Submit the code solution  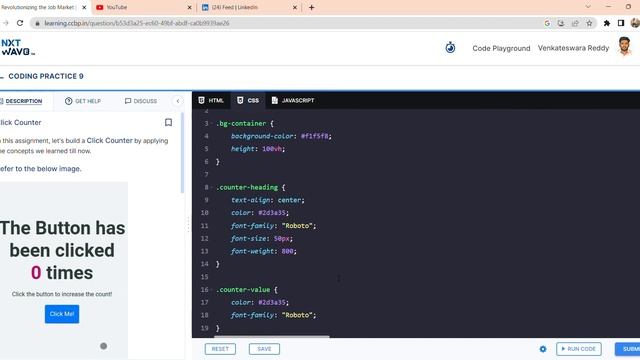tap(628, 349)
